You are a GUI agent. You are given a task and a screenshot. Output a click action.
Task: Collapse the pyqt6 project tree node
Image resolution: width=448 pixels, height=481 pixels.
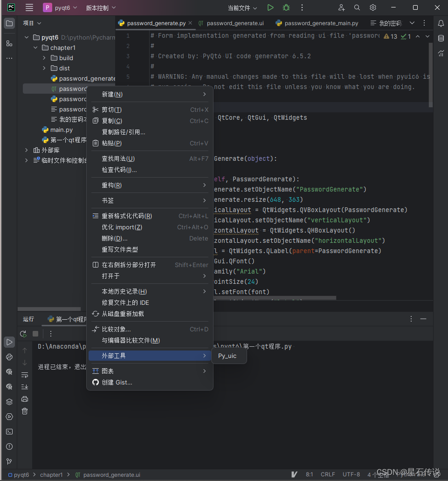(x=27, y=37)
